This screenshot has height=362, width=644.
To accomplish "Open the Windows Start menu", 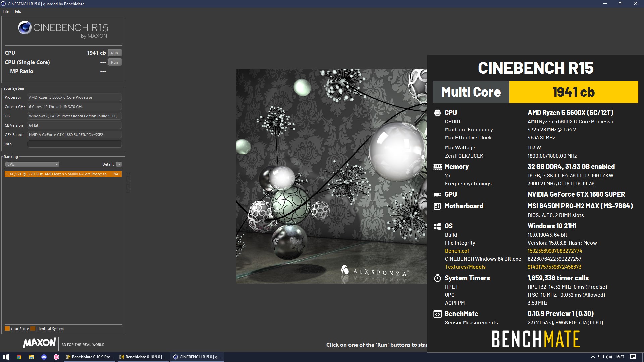I will pos(6,357).
